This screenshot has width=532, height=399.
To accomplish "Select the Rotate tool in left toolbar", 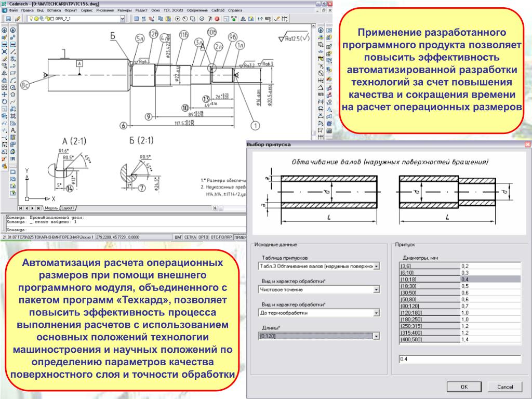I will [4, 101].
